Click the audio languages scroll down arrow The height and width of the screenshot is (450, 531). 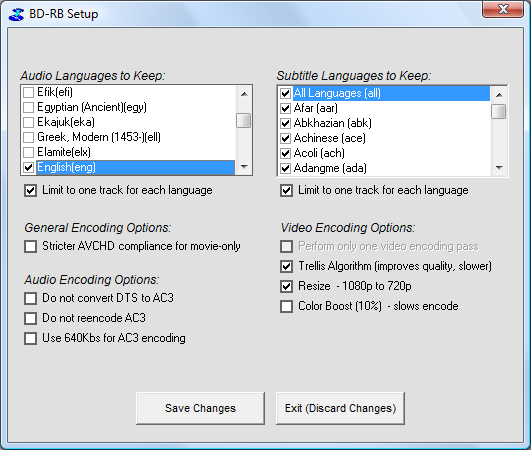click(x=244, y=167)
